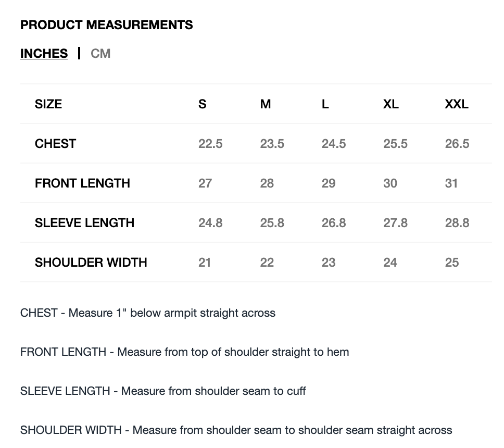Click the chest value 26.5 for XXL
This screenshot has width=504, height=448.
(457, 144)
